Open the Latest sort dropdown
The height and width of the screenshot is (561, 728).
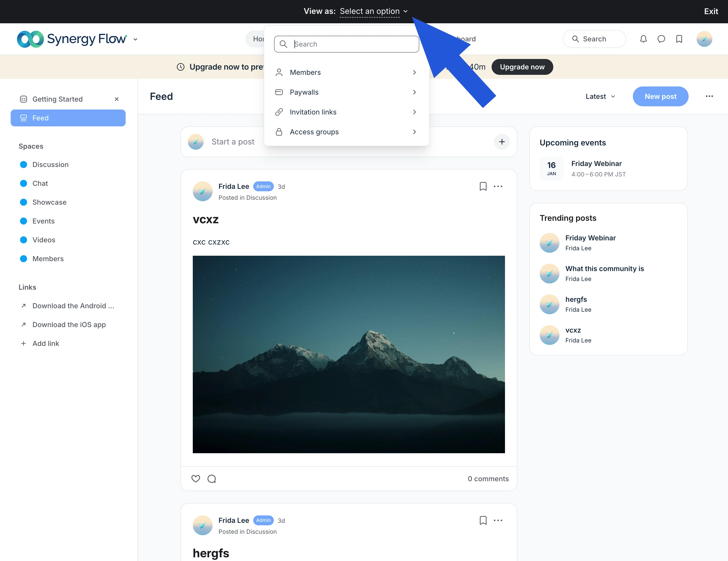pos(600,96)
